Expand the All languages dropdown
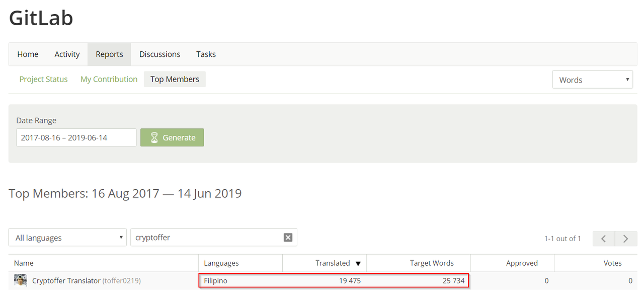 pos(67,238)
